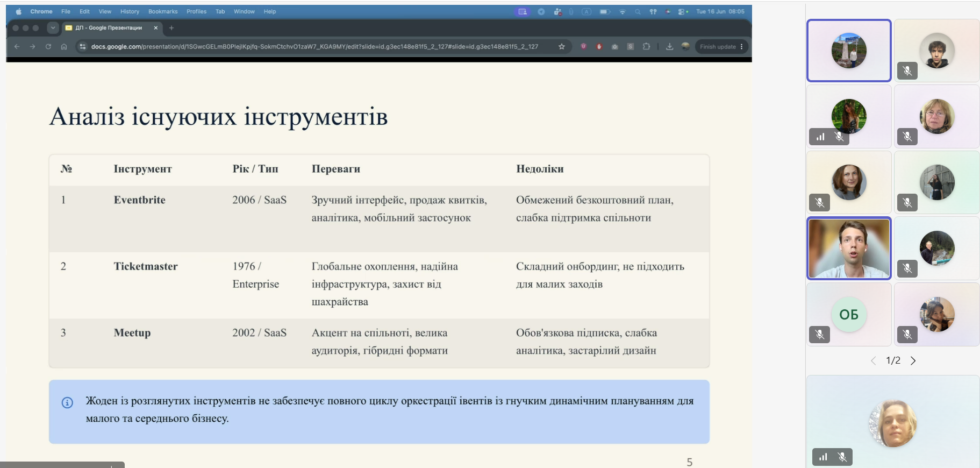Select the ОБ initials participant tile

tap(849, 314)
